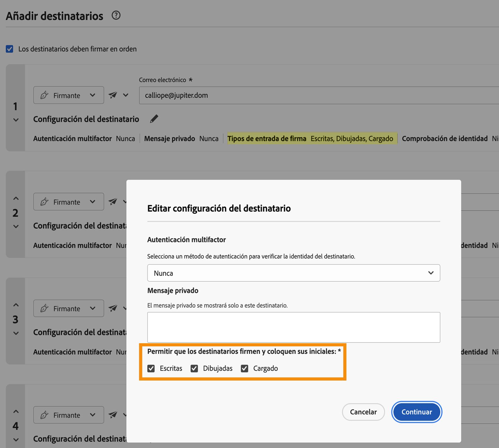Screen dimensions: 499x448
Task: Expand Firmante role dropdown for recipient 3
Action: coord(68,308)
